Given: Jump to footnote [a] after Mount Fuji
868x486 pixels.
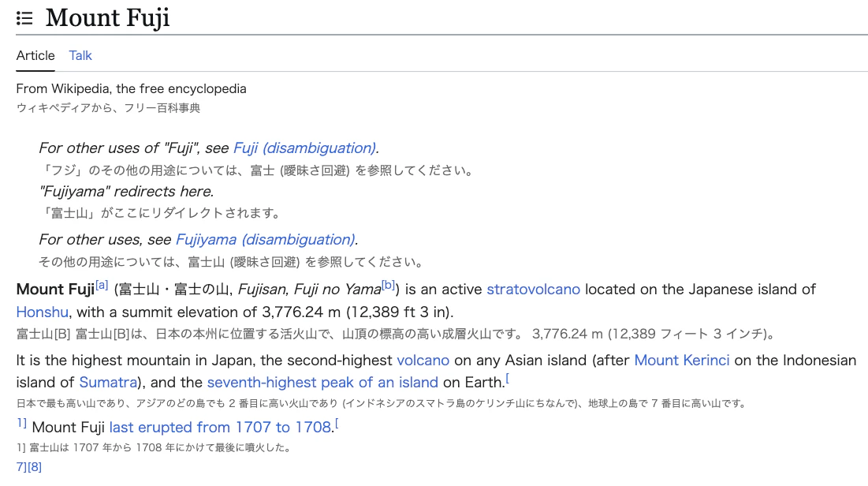Looking at the screenshot, I should pyautogui.click(x=102, y=286).
